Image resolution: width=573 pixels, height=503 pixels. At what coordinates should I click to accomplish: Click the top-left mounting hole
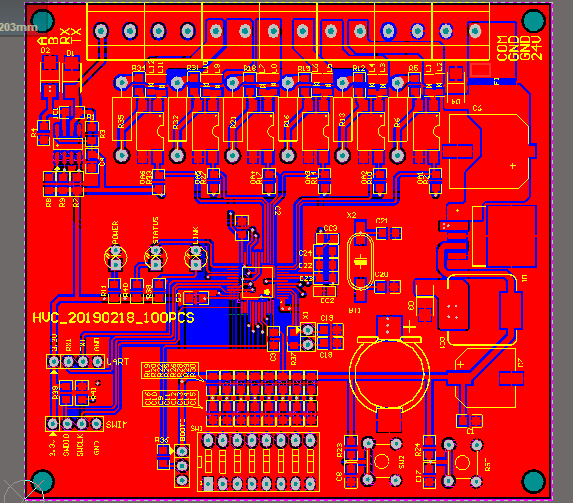(43, 20)
